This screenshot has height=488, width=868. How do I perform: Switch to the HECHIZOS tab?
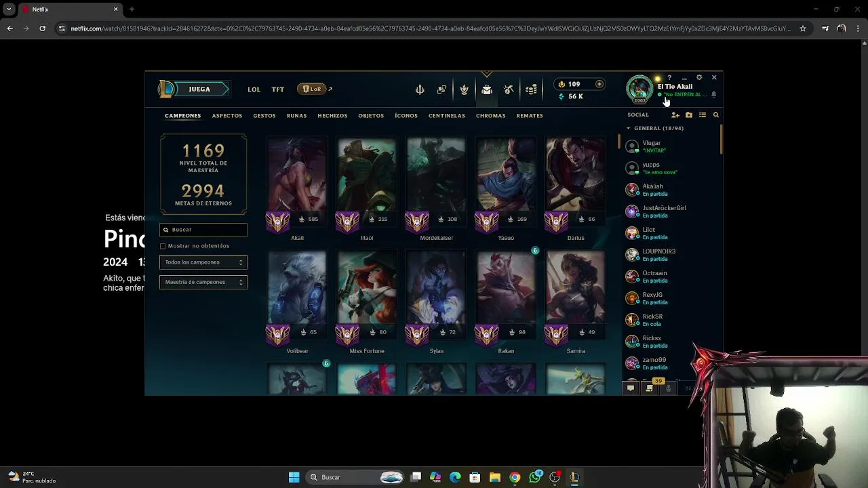point(332,116)
